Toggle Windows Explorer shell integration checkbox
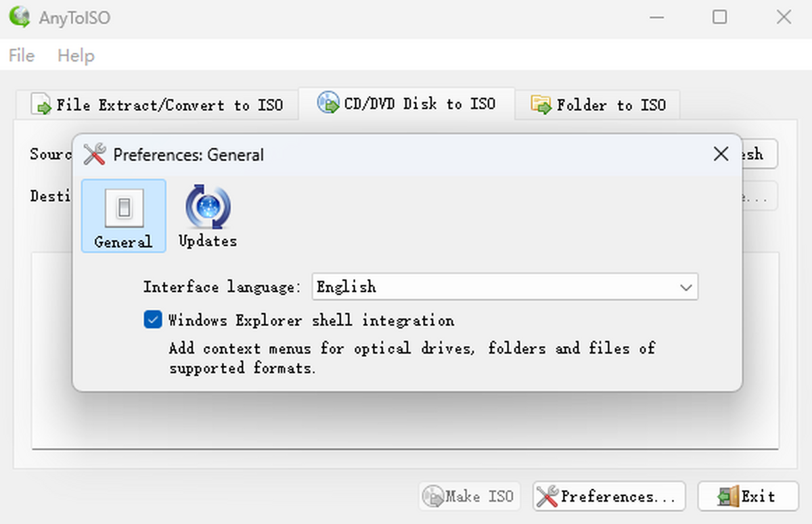 [153, 320]
